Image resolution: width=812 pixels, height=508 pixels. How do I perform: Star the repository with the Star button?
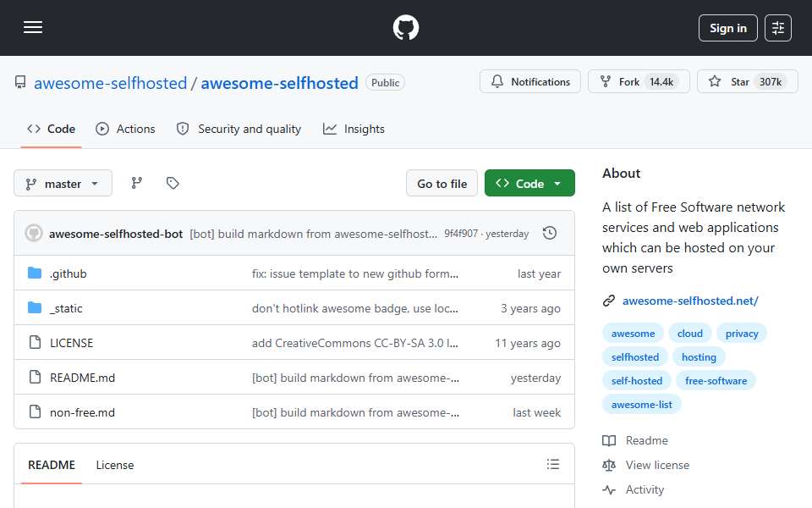pyautogui.click(x=747, y=81)
